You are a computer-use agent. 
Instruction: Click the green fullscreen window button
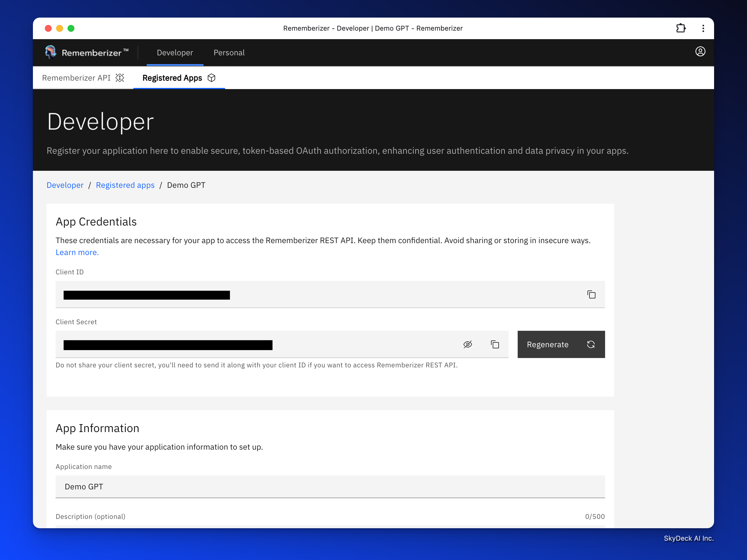pyautogui.click(x=71, y=28)
